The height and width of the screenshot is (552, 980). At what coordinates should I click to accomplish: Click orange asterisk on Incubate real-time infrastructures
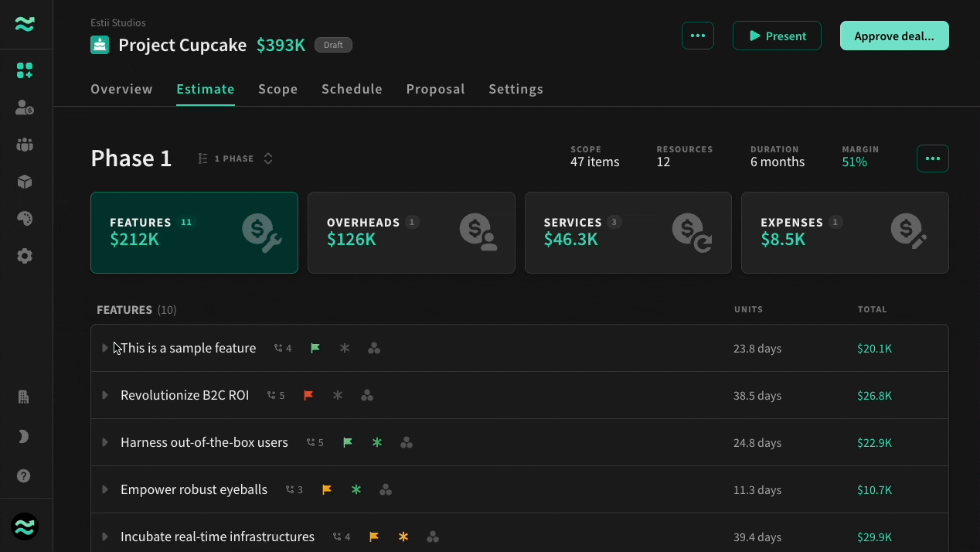click(x=403, y=537)
